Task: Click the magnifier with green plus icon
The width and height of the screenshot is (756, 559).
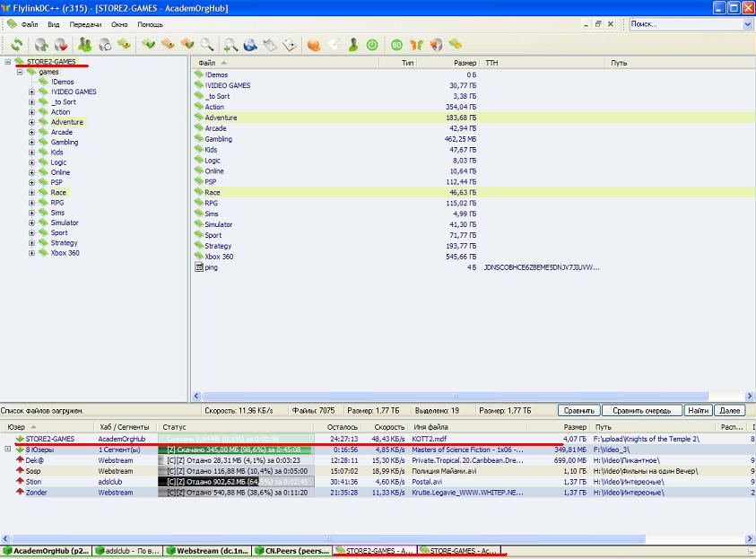Action: tap(230, 45)
